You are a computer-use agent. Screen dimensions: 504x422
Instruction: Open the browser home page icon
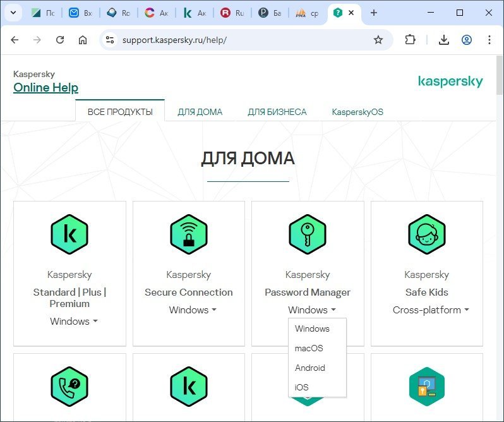point(83,40)
